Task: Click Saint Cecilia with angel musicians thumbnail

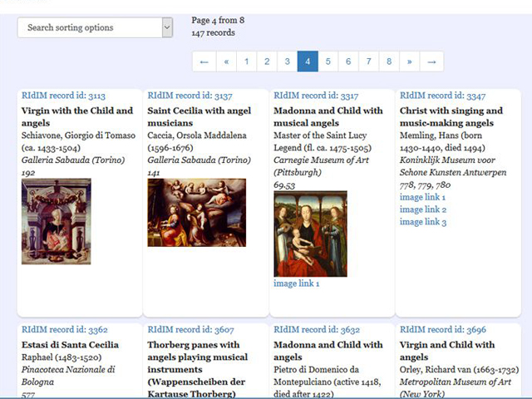Action: click(x=196, y=212)
